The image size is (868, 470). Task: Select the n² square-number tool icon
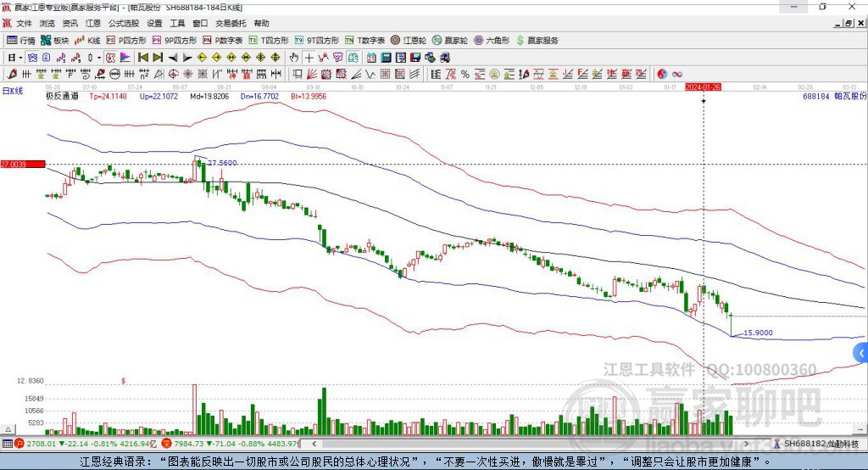[x=144, y=75]
